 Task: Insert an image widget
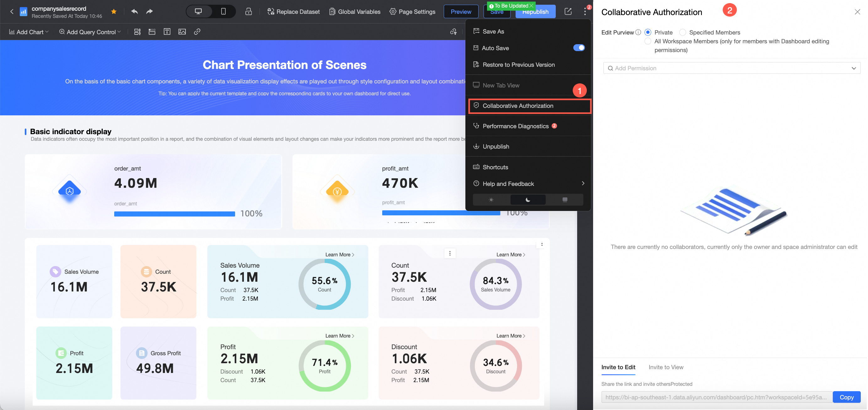(x=182, y=32)
